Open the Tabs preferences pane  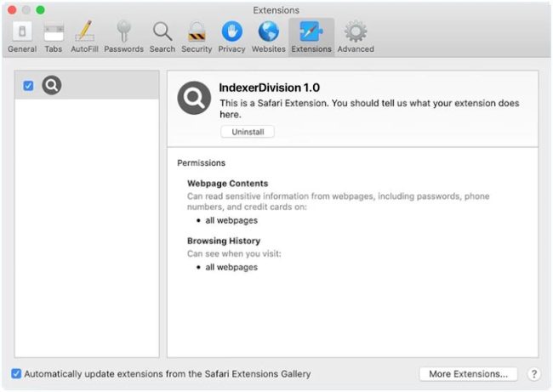pyautogui.click(x=54, y=37)
